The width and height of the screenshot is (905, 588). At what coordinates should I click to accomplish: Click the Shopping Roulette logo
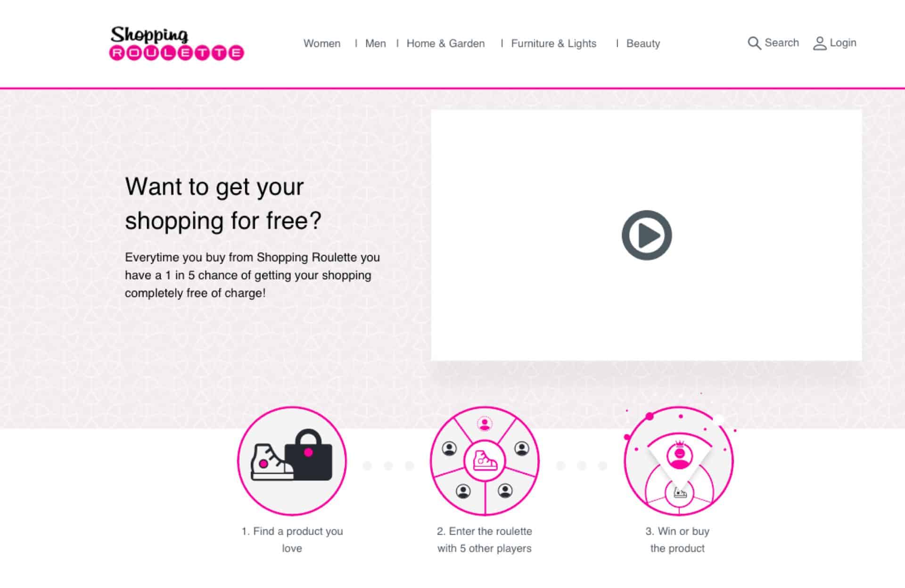tap(177, 43)
